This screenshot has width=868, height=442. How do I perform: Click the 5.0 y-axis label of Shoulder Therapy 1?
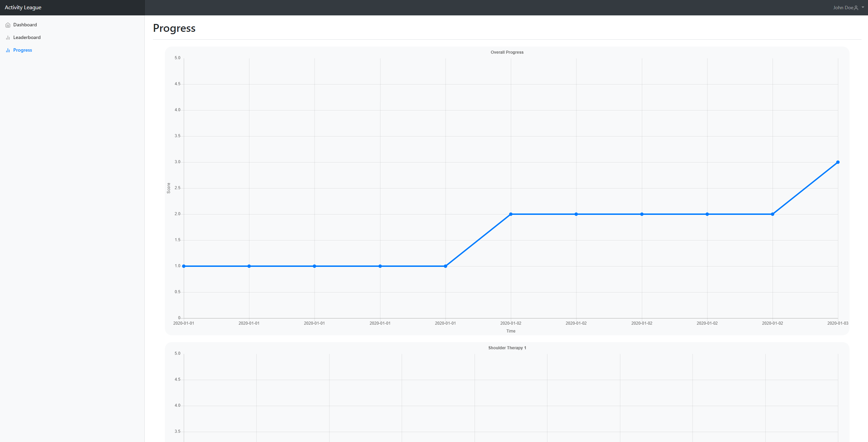178,353
